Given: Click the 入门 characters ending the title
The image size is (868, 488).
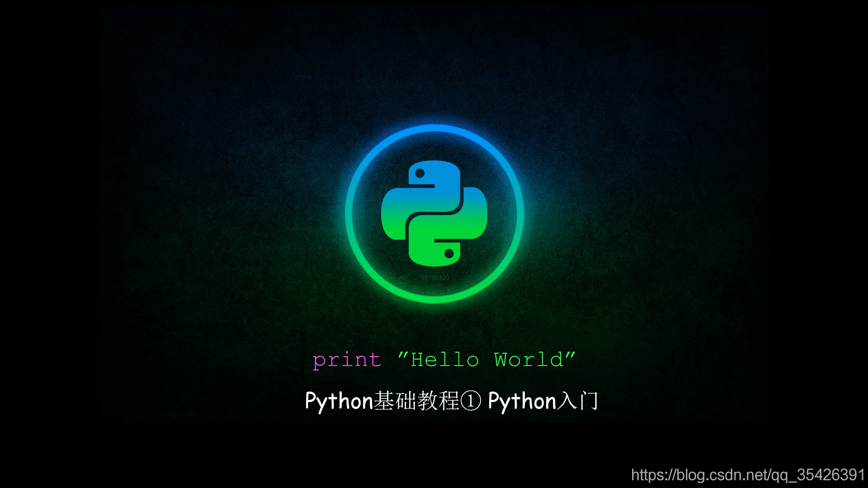Looking at the screenshot, I should tap(577, 401).
